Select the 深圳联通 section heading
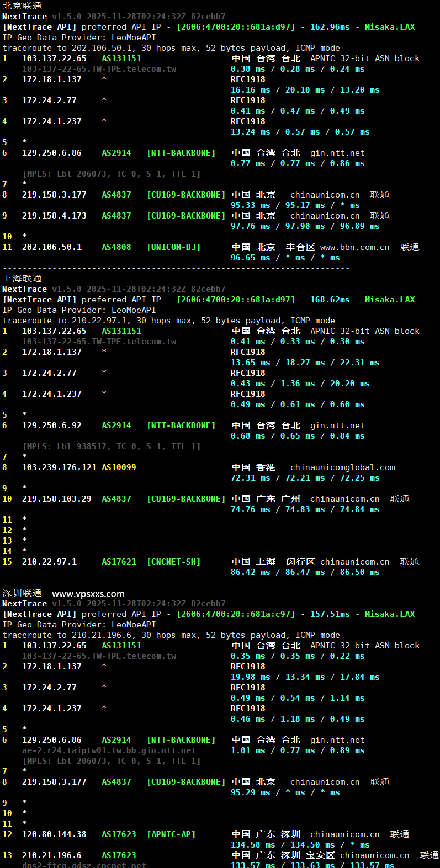The image size is (440, 868). point(22,593)
